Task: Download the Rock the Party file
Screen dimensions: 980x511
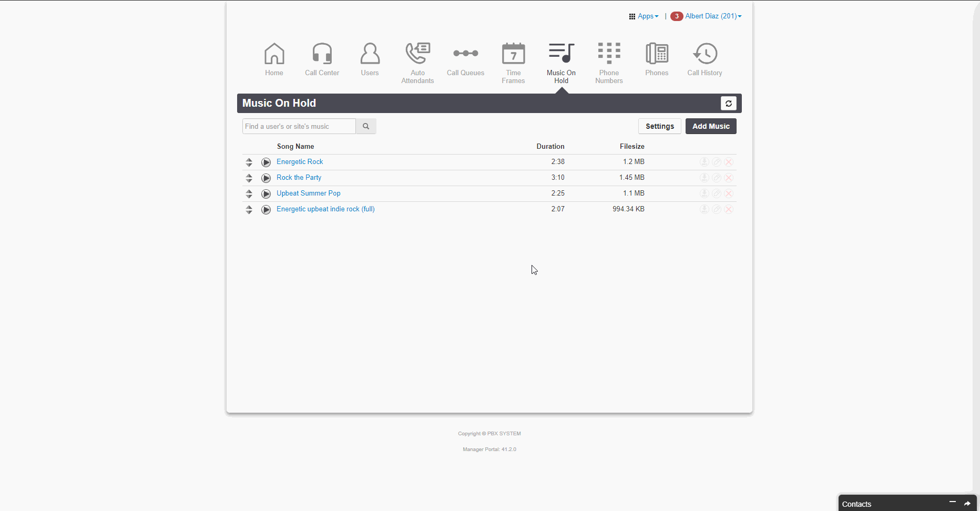Action: (x=705, y=178)
